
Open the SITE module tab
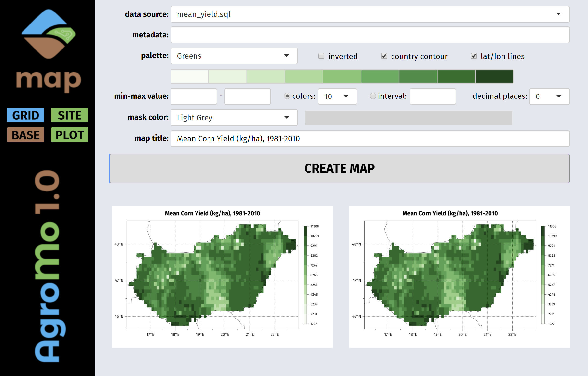[x=70, y=115]
